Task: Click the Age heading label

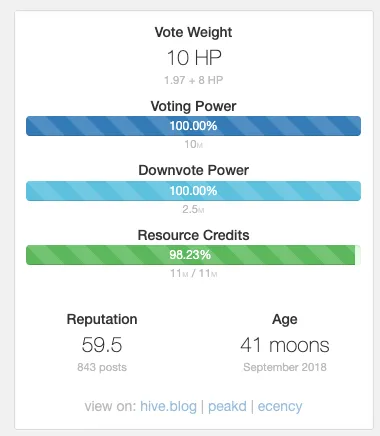Action: [x=285, y=319]
